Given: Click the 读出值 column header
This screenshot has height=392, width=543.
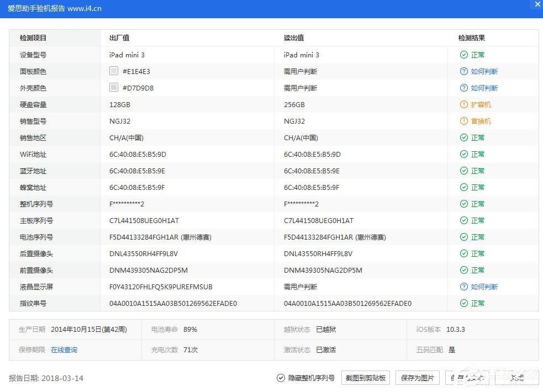Looking at the screenshot, I should click(294, 38).
